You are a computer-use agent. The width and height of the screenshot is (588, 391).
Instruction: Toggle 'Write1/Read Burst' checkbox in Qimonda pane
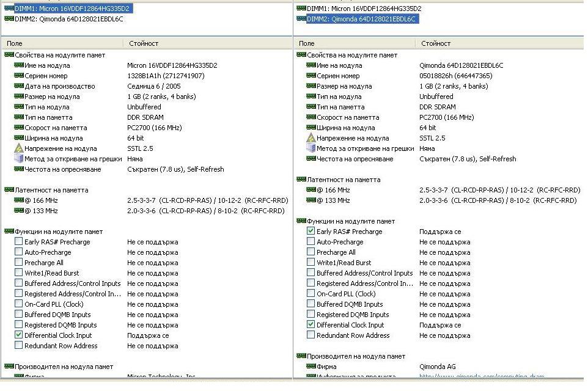311,262
